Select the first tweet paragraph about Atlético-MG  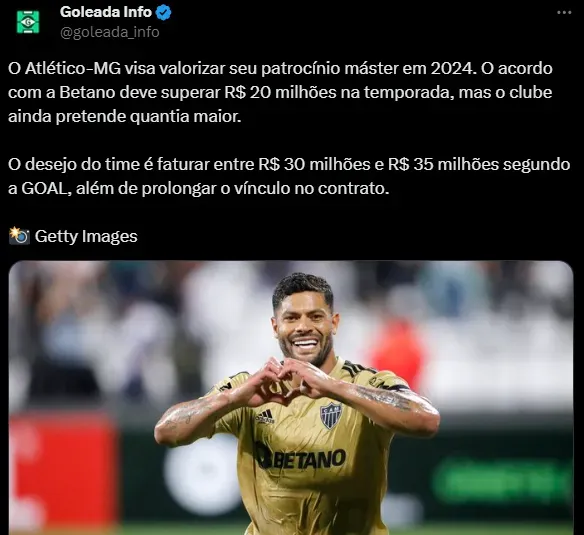coord(280,92)
